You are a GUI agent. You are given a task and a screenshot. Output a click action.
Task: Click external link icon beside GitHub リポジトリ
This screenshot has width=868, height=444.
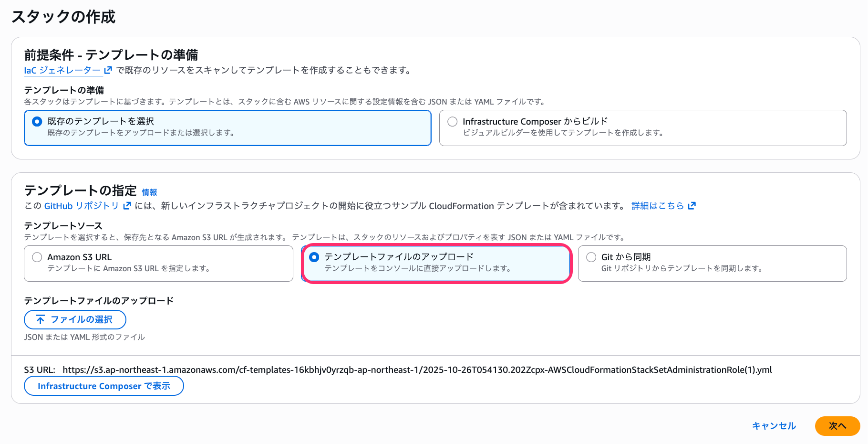pos(127,206)
